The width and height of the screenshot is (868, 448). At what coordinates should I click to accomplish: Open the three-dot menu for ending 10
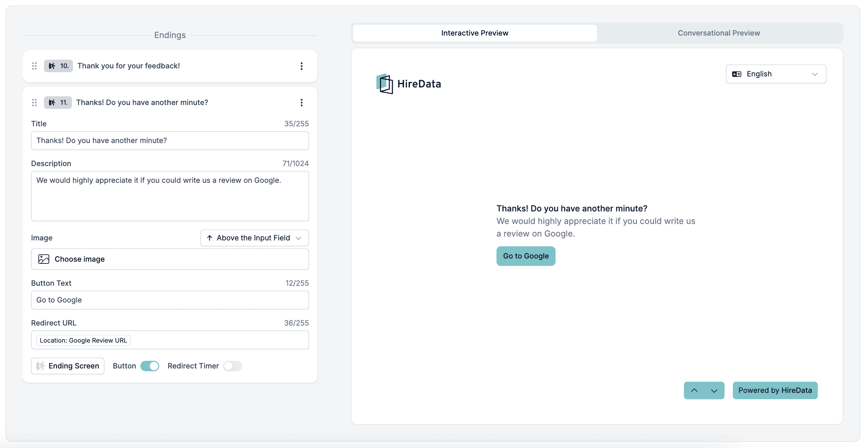pos(302,66)
